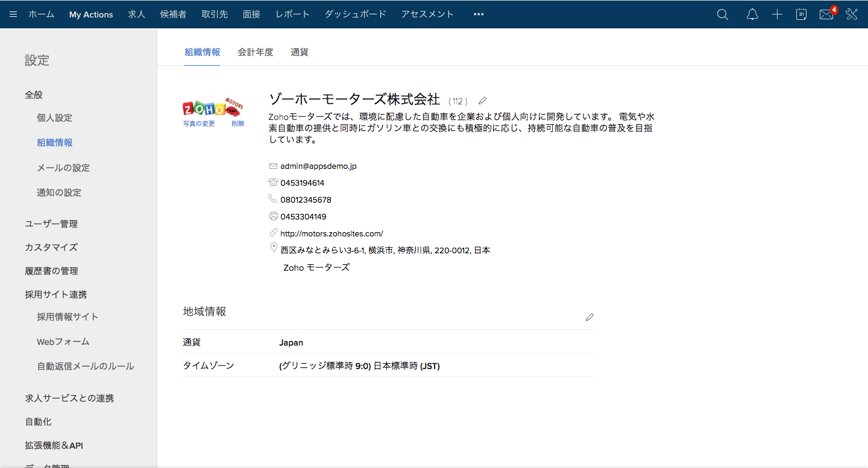Click the ( 112 ) count beside company name
This screenshot has height=468, width=868.
[458, 101]
